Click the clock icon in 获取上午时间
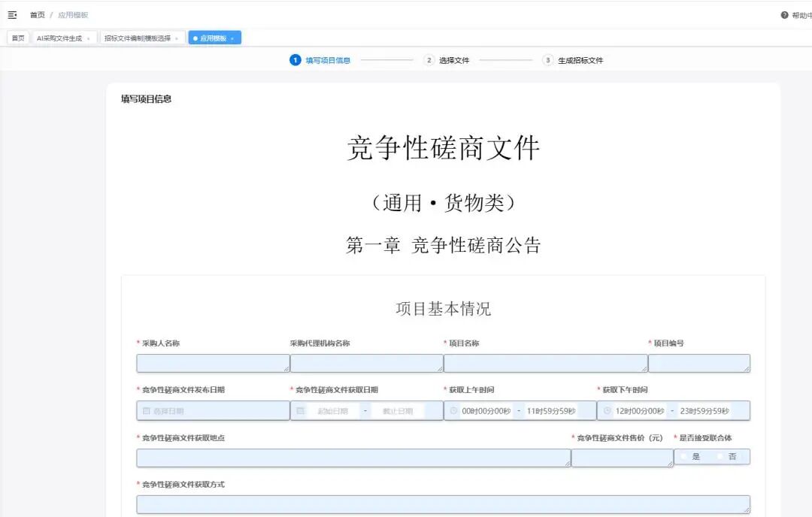 [x=453, y=411]
